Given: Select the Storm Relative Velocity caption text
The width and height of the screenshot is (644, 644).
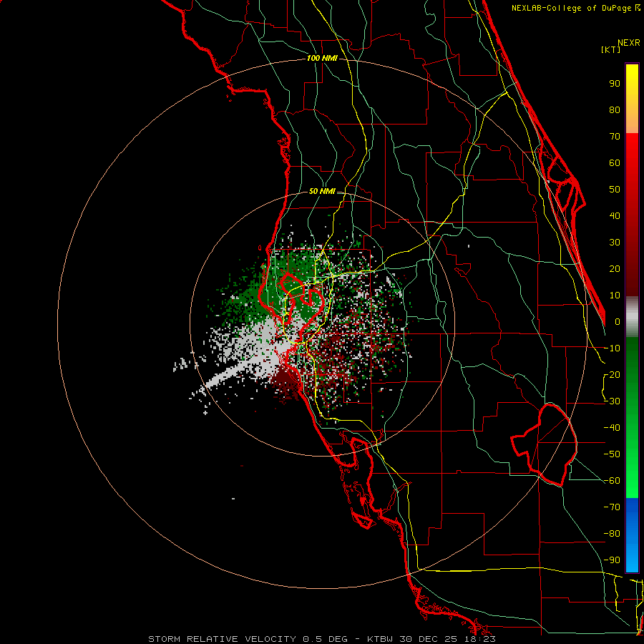Looking at the screenshot, I should 322,639.
